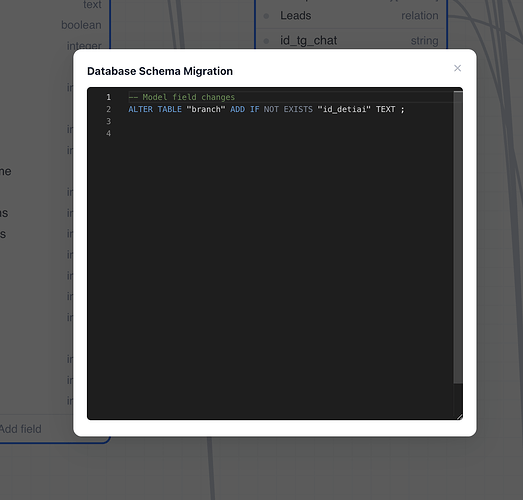Select the Leads relation field row
The width and height of the screenshot is (523, 500).
351,16
